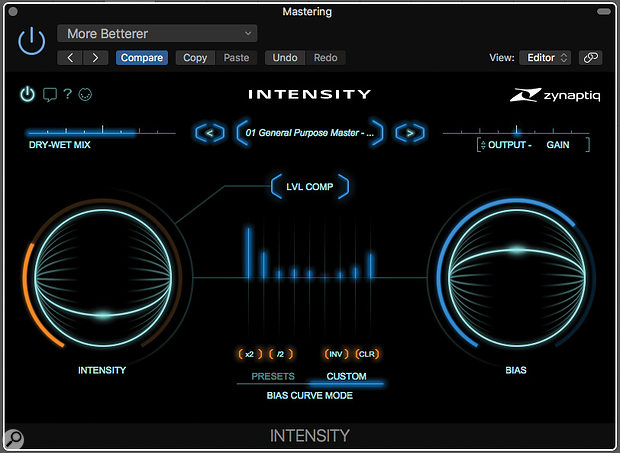Click the magnifier zoom icon
The image size is (620, 453).
pos(14,439)
